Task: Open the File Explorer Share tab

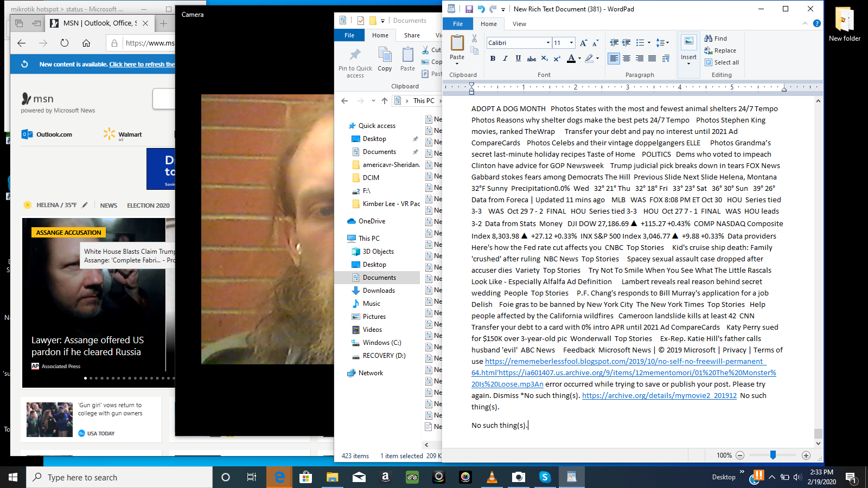Action: (x=412, y=35)
